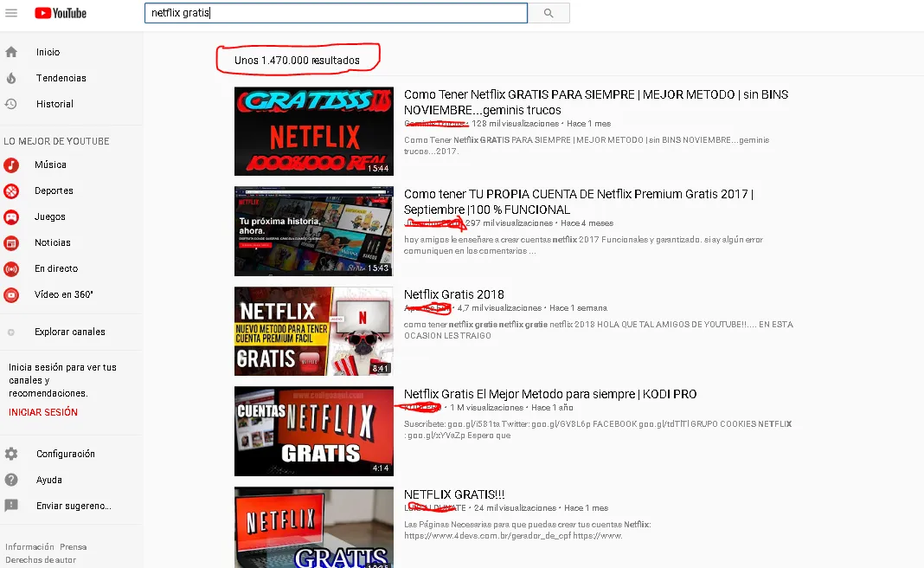Open title Netflix Gratis El Mejor Metodo KODI PRO
924x568 pixels.
[x=549, y=394]
